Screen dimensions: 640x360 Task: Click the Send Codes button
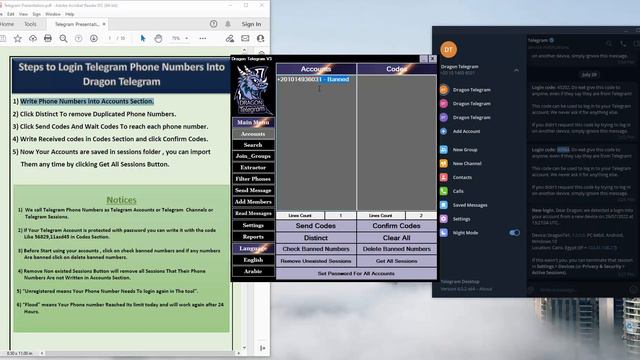316,226
